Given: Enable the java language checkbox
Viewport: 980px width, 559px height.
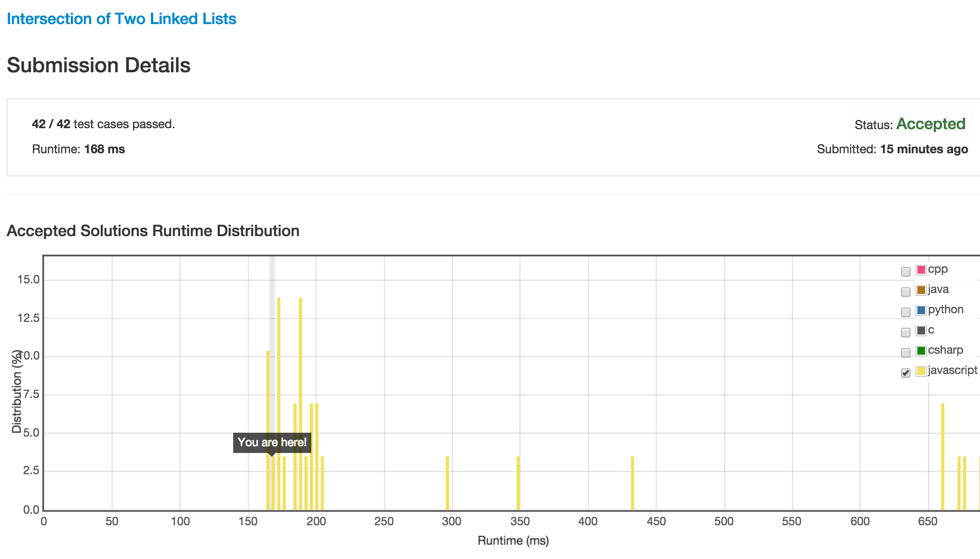Looking at the screenshot, I should coord(906,292).
